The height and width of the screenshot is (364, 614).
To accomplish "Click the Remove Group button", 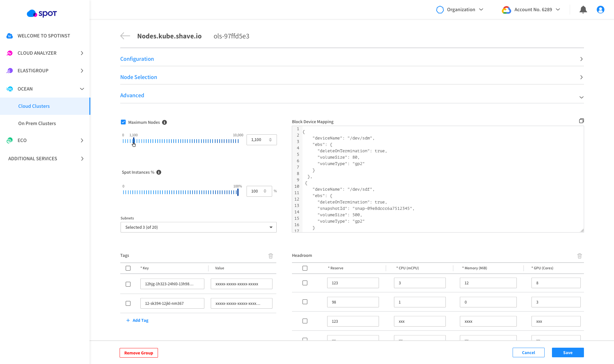I will [x=138, y=353].
